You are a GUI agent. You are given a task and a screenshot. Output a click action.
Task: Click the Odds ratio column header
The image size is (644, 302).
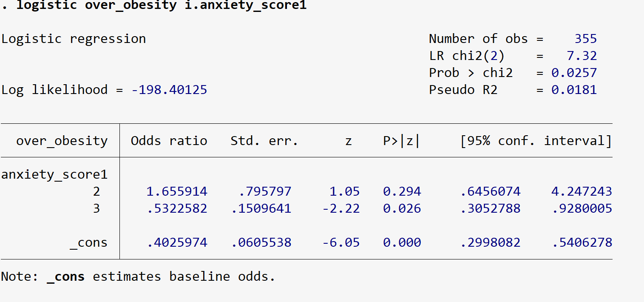[169, 141]
